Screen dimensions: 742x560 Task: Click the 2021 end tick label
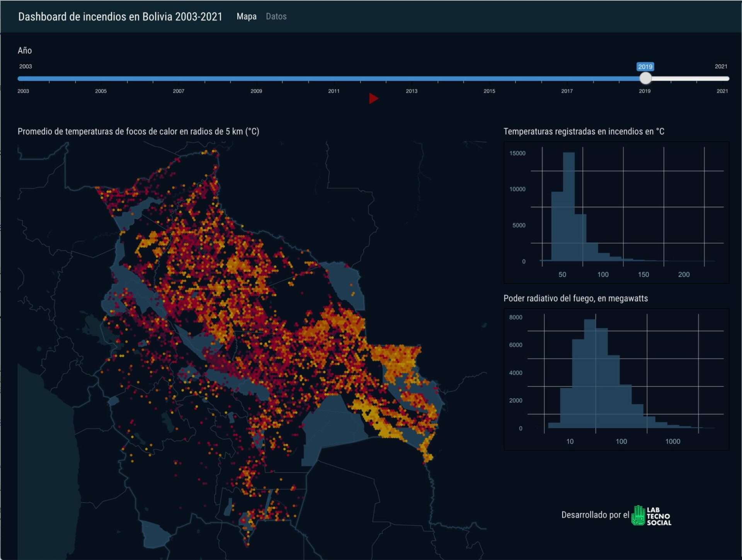[722, 91]
